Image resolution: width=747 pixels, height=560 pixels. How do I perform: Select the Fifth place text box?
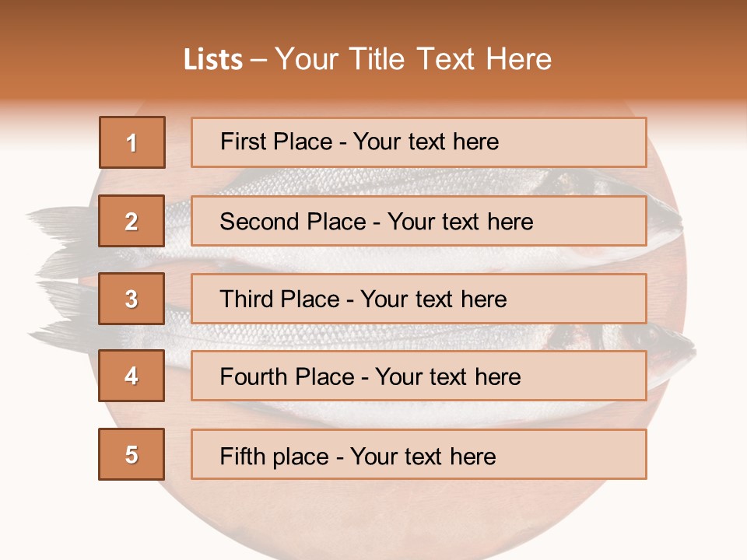click(419, 454)
